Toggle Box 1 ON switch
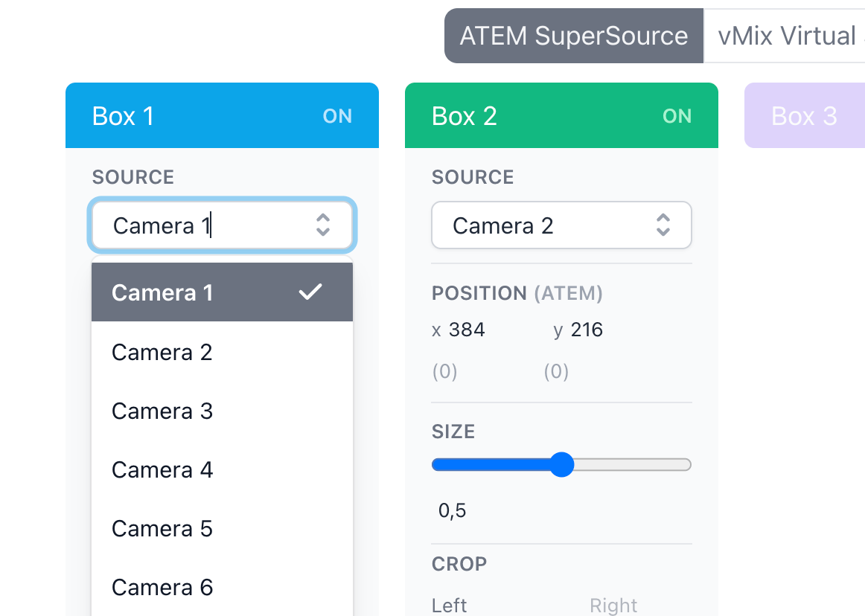Screen dimensions: 865x616 click(337, 116)
